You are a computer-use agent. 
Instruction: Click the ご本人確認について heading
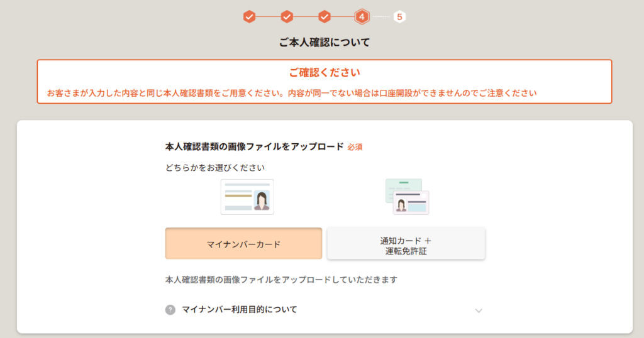pos(325,42)
